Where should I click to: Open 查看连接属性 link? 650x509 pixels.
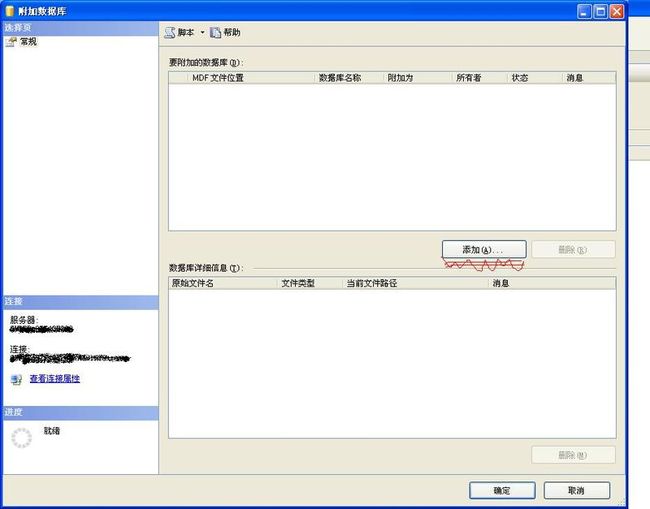pos(55,378)
